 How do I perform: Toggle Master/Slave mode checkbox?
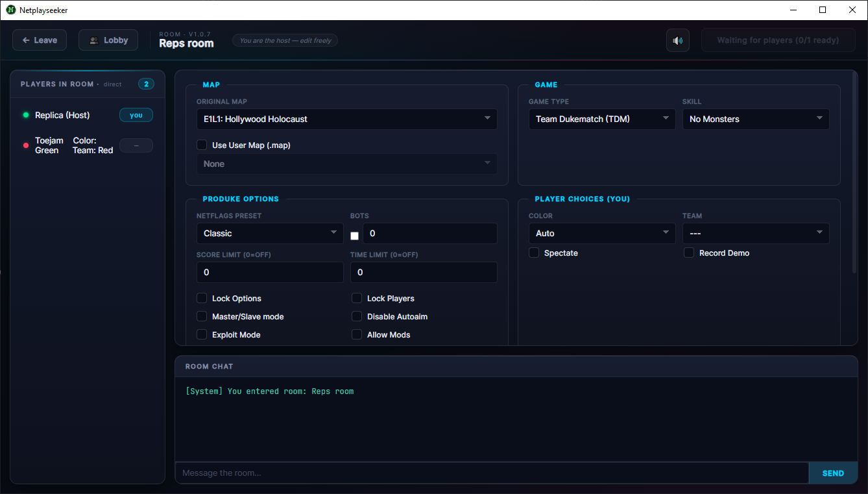coord(202,317)
